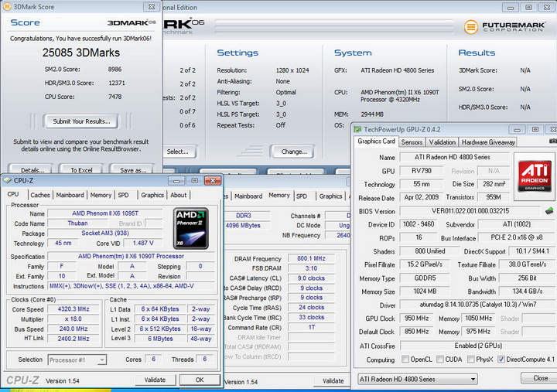Click the Select button in 3DMark06
Screen dimensions: 557x392
179,152
